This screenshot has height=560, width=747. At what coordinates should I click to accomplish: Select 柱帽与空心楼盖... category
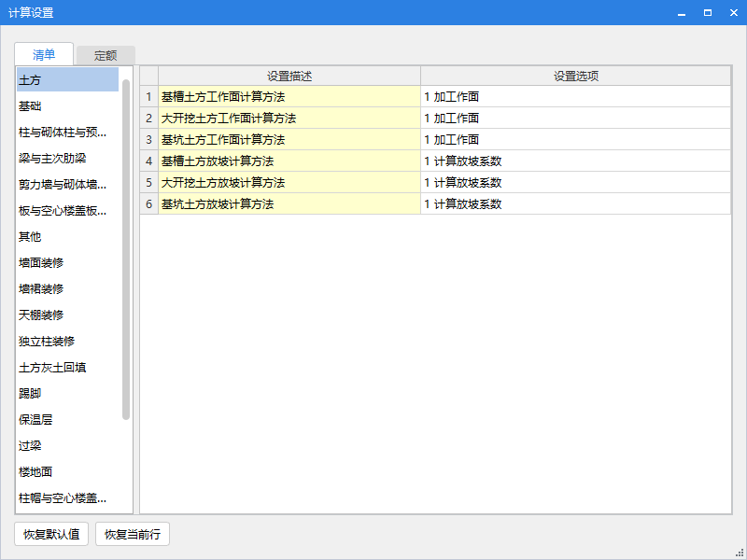[x=67, y=498]
